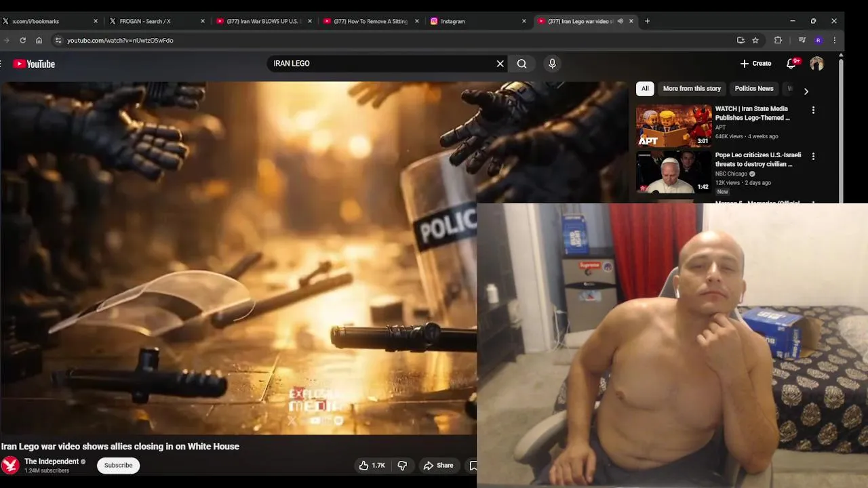Bookmark this page with star icon
Image resolution: width=868 pixels, height=488 pixels.
pyautogui.click(x=755, y=40)
